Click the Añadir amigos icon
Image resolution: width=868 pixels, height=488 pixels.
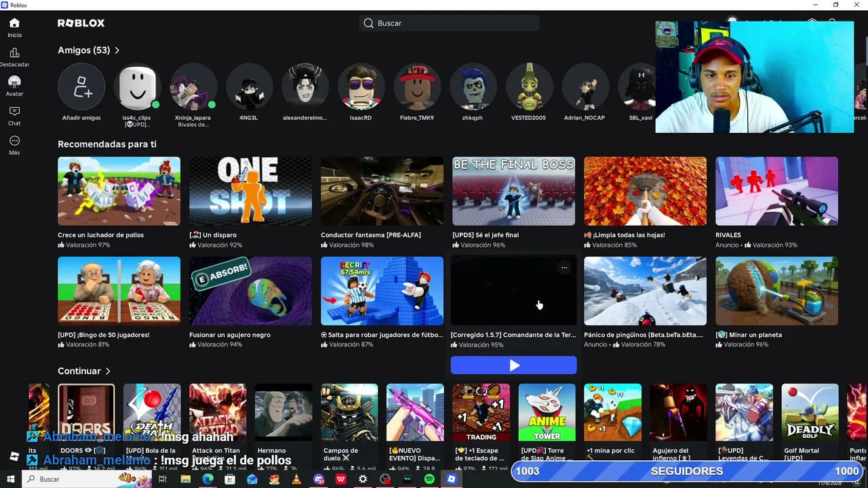pos(81,87)
